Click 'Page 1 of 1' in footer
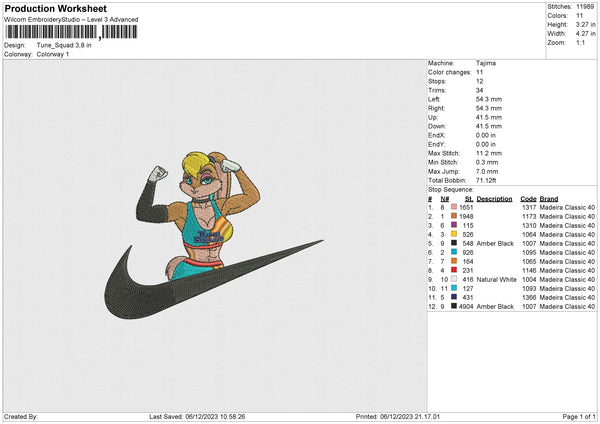Viewport: 600px width, 424px height. (579, 417)
